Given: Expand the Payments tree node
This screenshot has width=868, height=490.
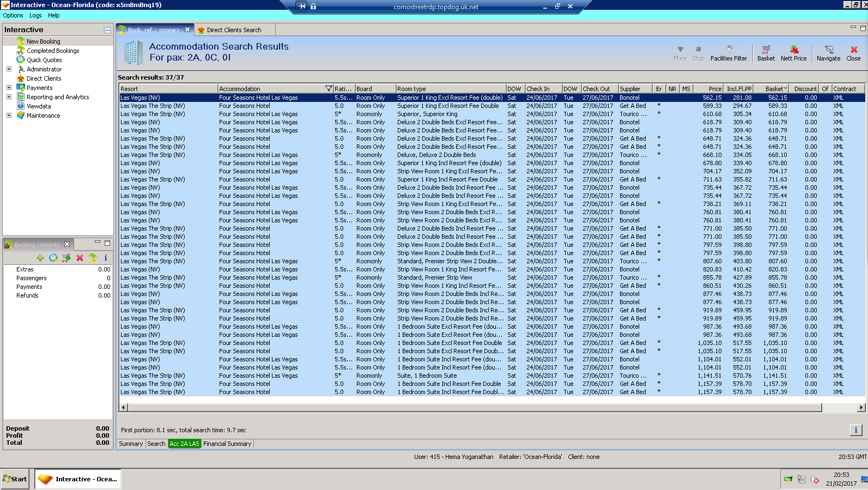Looking at the screenshot, I should (x=9, y=88).
